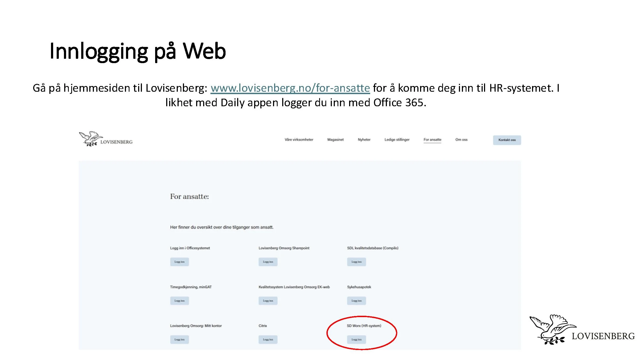The width and height of the screenshot is (644, 360).
Task: Click Logg inn under Lovisenberg Omsorg Sharepoint
Action: (x=268, y=262)
